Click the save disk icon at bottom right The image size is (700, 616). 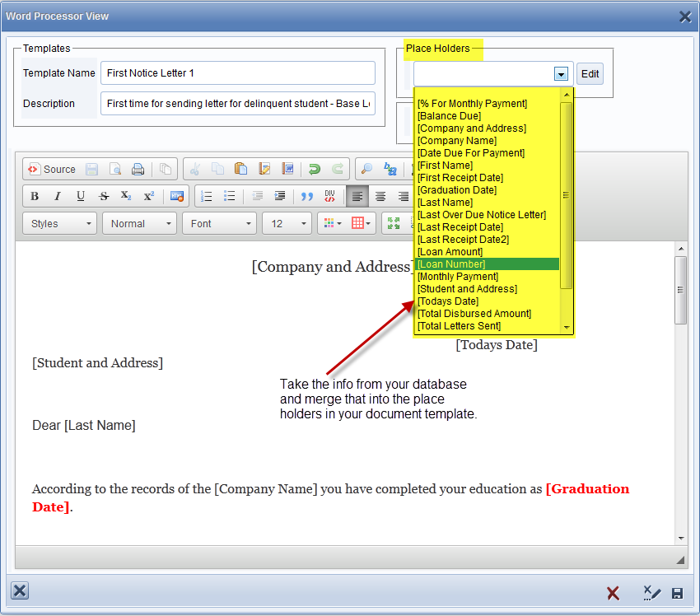(x=678, y=593)
